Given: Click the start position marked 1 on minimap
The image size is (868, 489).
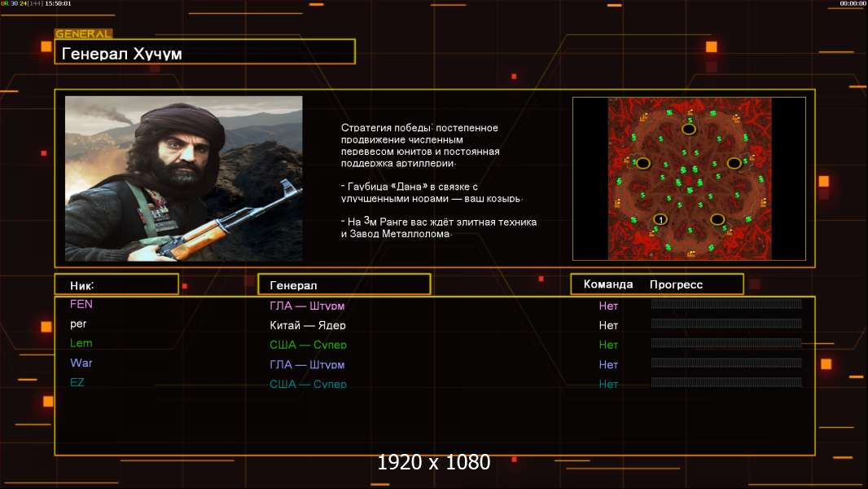Looking at the screenshot, I should [x=660, y=219].
